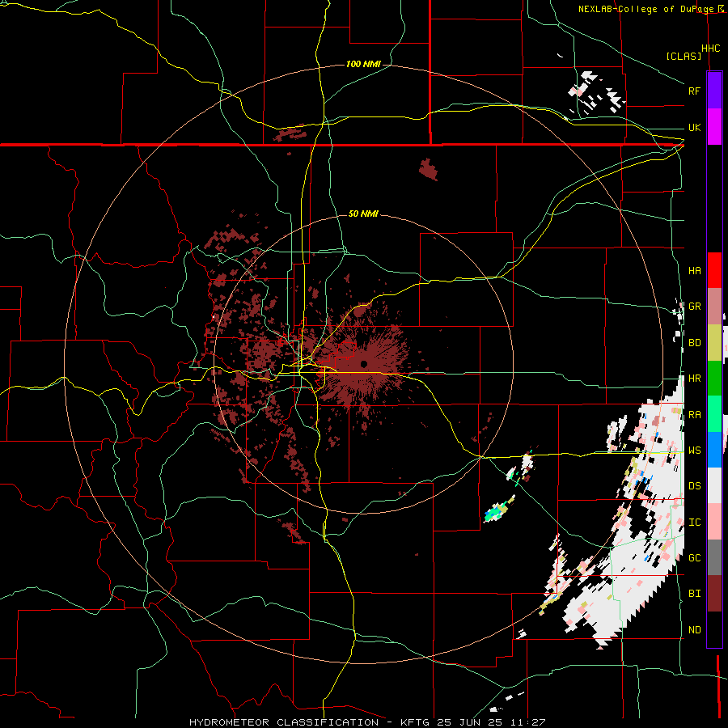Select the GR graupel color swatch

coord(714,307)
